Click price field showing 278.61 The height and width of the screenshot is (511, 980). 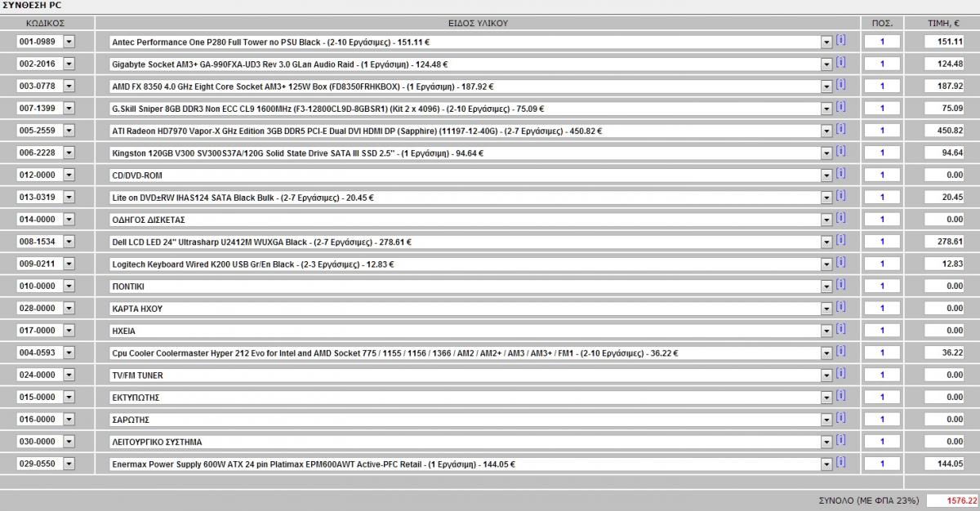click(945, 242)
